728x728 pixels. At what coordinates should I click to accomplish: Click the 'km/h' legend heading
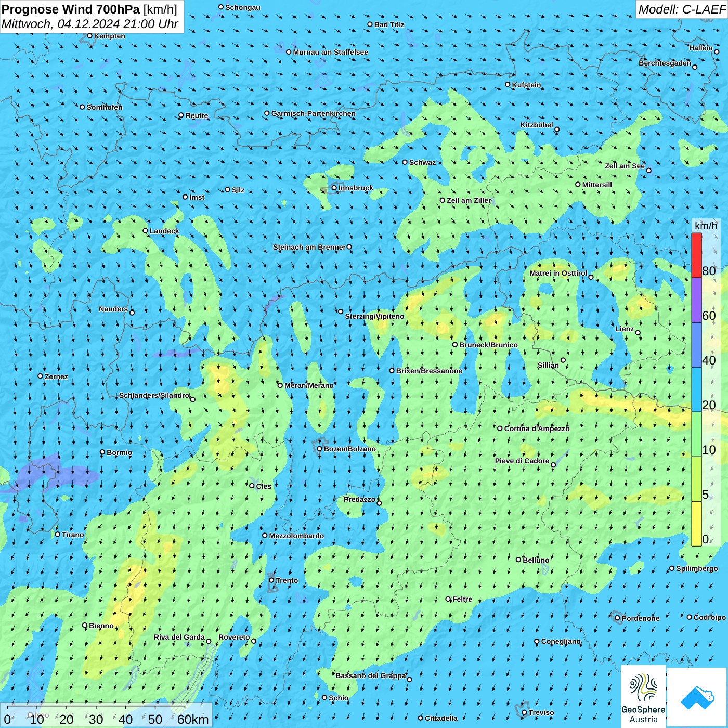click(706, 226)
